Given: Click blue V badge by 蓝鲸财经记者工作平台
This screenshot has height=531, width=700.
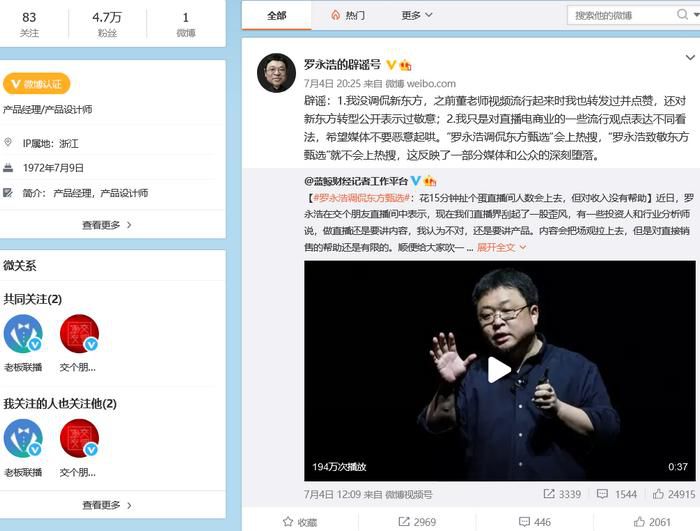Looking at the screenshot, I should [x=416, y=181].
